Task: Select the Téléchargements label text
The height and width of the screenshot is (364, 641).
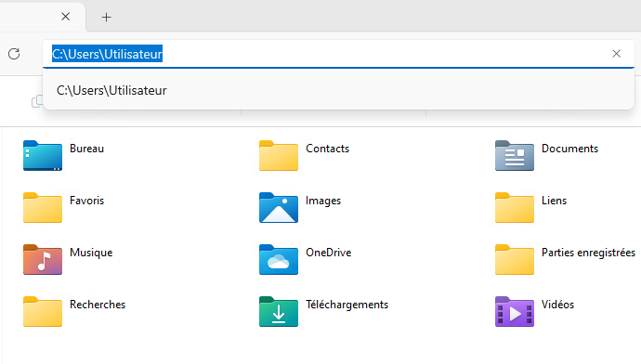Action: tap(347, 305)
